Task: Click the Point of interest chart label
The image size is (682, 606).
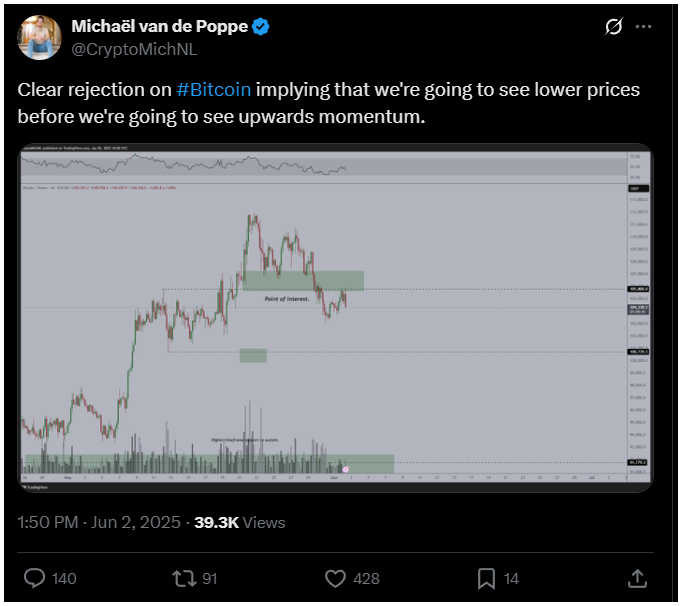Action: [287, 299]
